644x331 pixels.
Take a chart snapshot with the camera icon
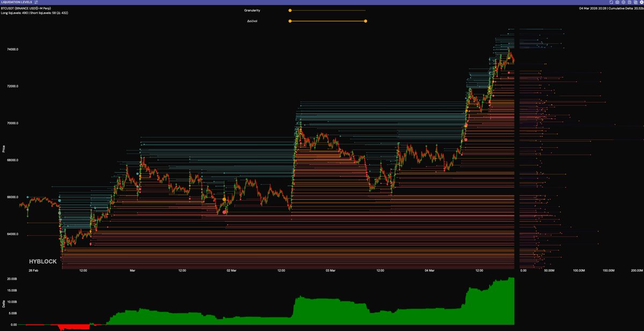pyautogui.click(x=617, y=2)
